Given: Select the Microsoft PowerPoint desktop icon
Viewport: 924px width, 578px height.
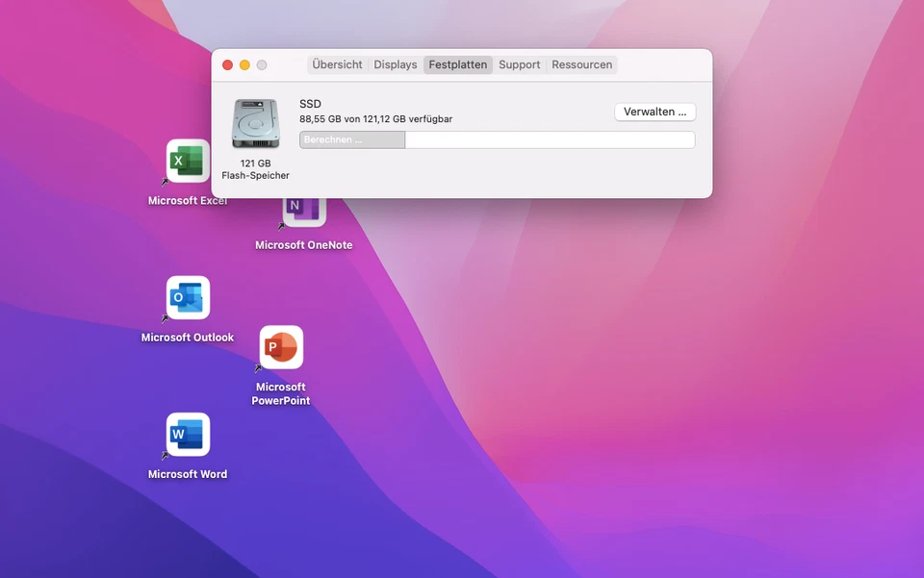Looking at the screenshot, I should tap(281, 347).
